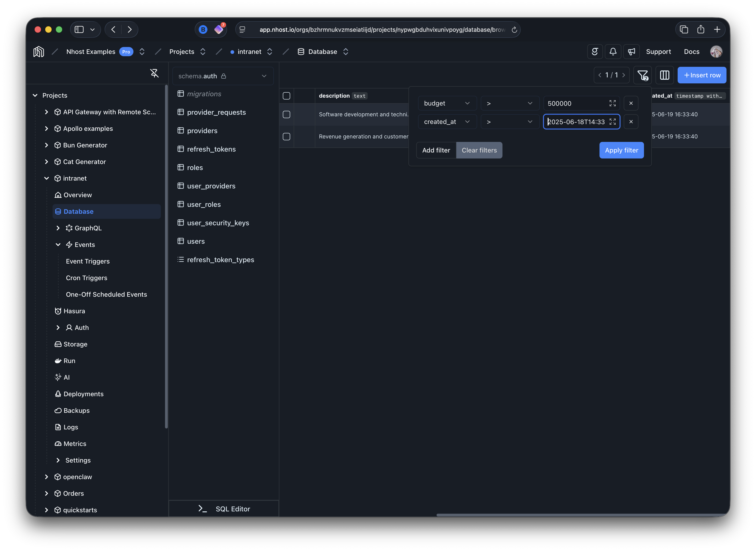Expand the Auth section in sidebar
This screenshot has height=551, width=756.
58,327
